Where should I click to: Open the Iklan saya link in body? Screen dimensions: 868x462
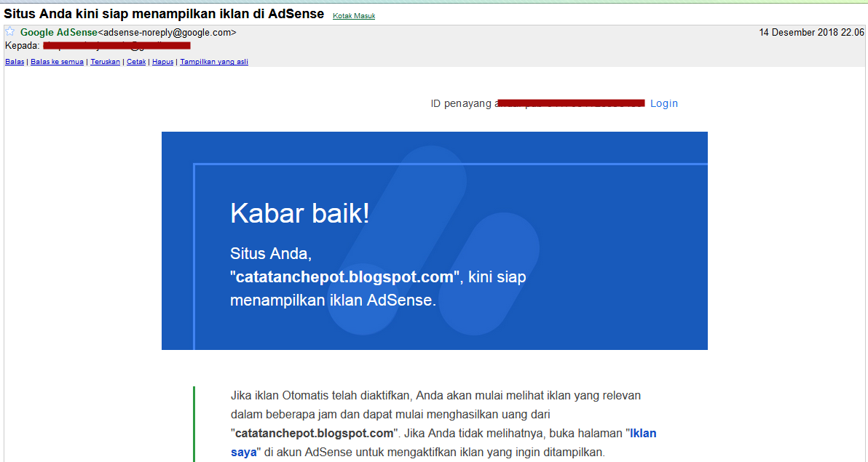pyautogui.click(x=443, y=442)
